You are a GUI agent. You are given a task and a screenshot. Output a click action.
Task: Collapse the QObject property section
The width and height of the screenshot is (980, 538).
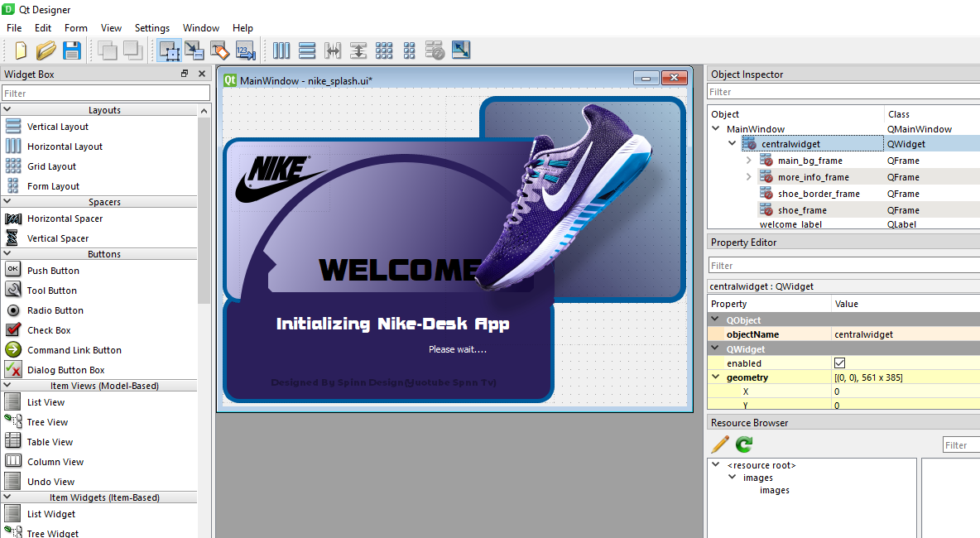716,319
